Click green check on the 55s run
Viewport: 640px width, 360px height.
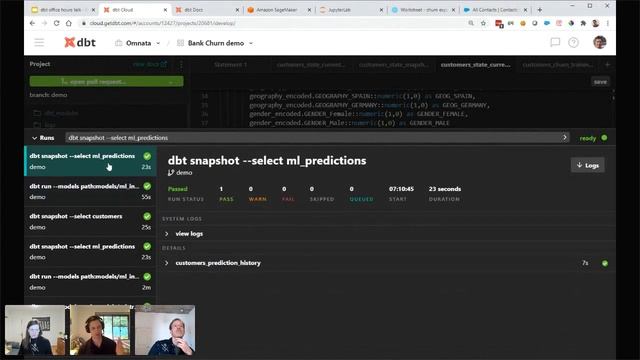point(147,186)
